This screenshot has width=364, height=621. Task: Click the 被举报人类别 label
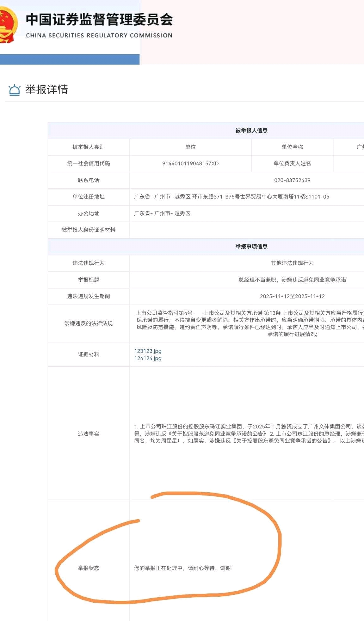pos(89,147)
